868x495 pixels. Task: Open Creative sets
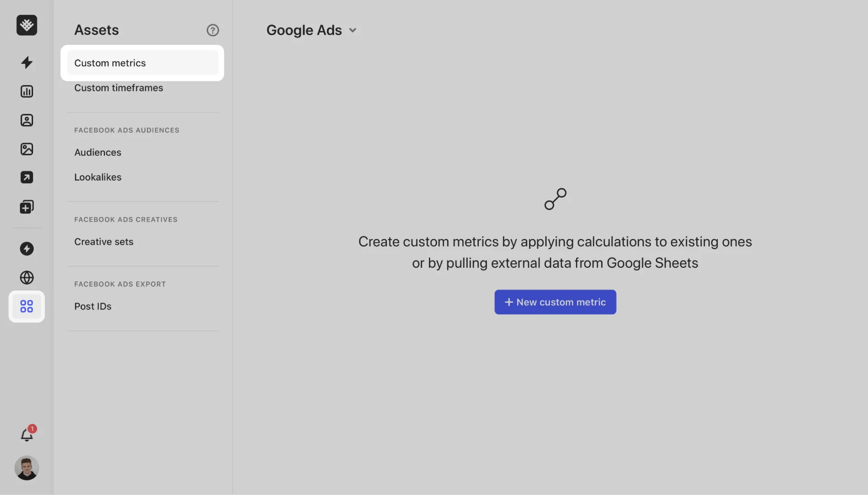pyautogui.click(x=104, y=242)
